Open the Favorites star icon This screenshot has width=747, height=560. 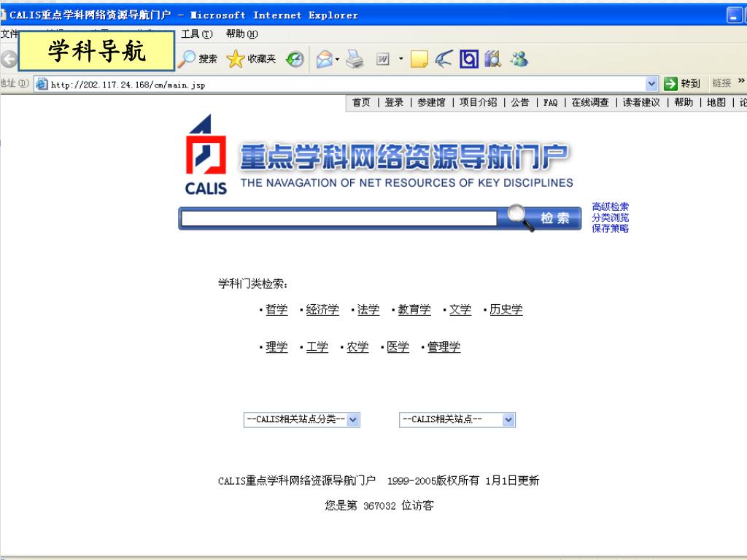(x=236, y=59)
